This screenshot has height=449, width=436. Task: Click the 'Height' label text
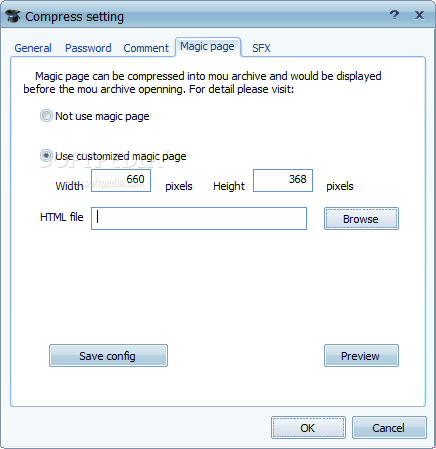(229, 186)
